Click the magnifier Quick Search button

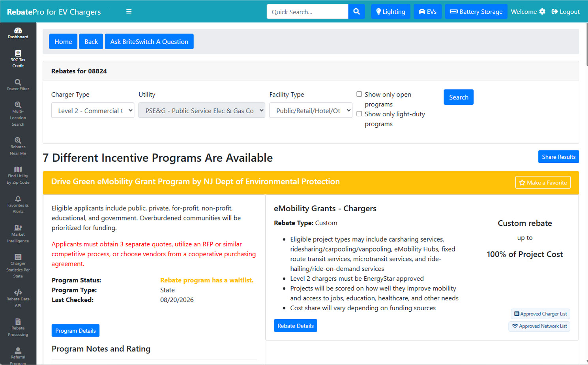pyautogui.click(x=357, y=11)
